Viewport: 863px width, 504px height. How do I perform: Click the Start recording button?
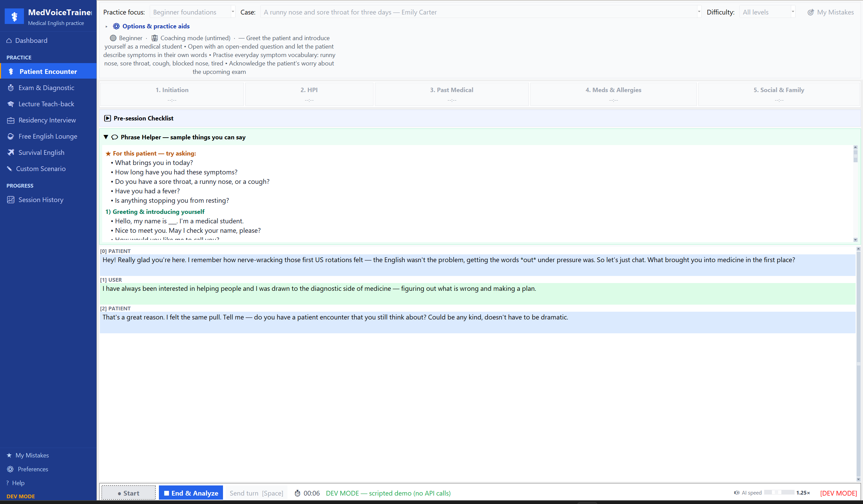[129, 493]
